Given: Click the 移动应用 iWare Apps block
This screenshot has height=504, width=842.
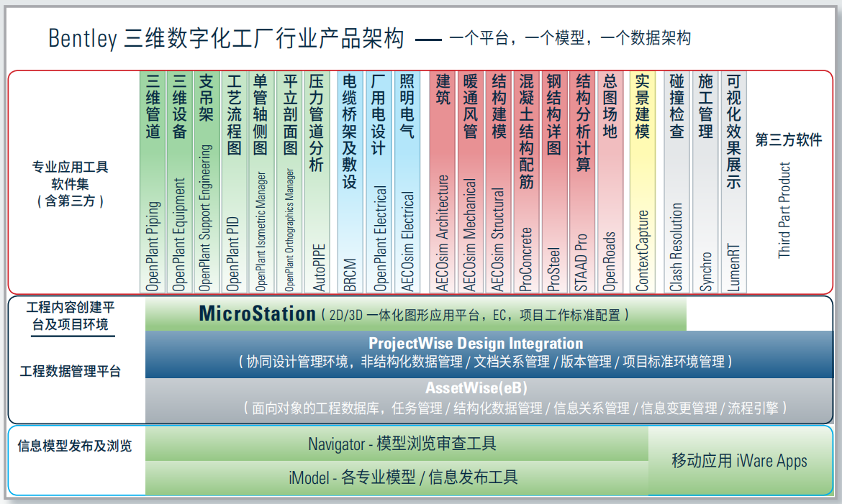Looking at the screenshot, I should [739, 461].
